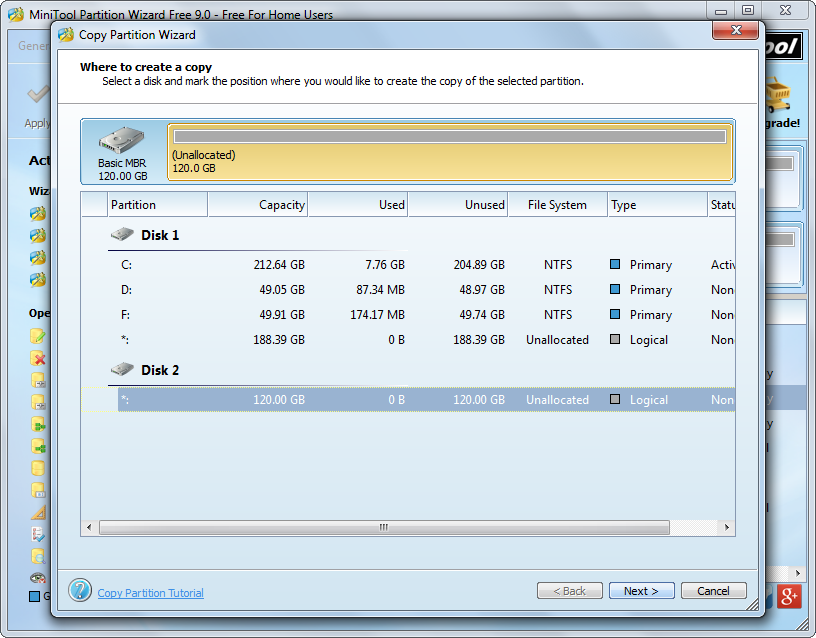The height and width of the screenshot is (638, 816).
Task: Click the Disk 1 group heading
Action: [x=160, y=235]
